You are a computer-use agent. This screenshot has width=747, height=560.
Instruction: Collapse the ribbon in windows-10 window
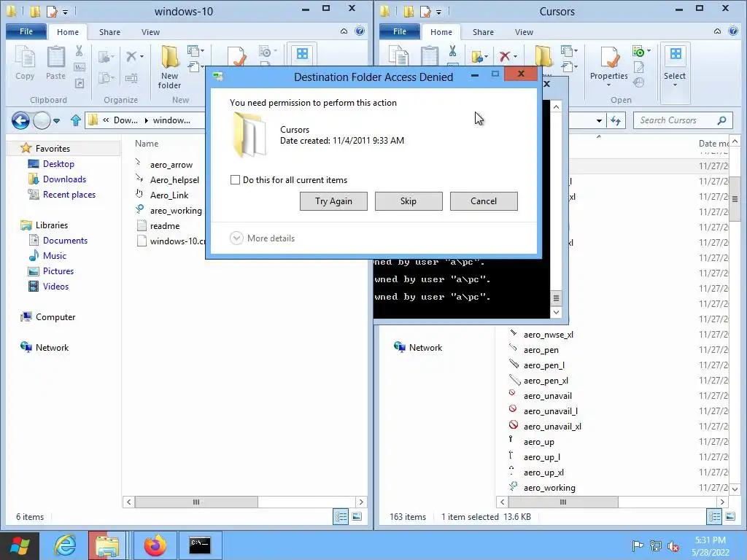(x=344, y=31)
